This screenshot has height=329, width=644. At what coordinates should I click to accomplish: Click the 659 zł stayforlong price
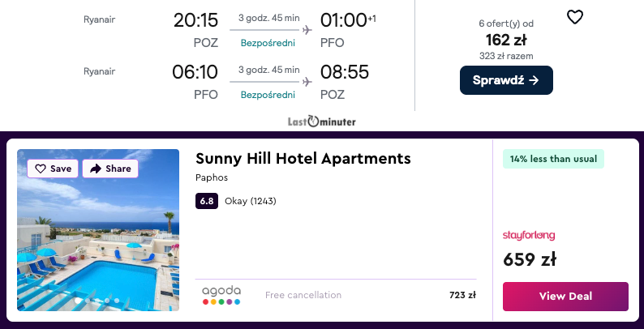coord(530,259)
